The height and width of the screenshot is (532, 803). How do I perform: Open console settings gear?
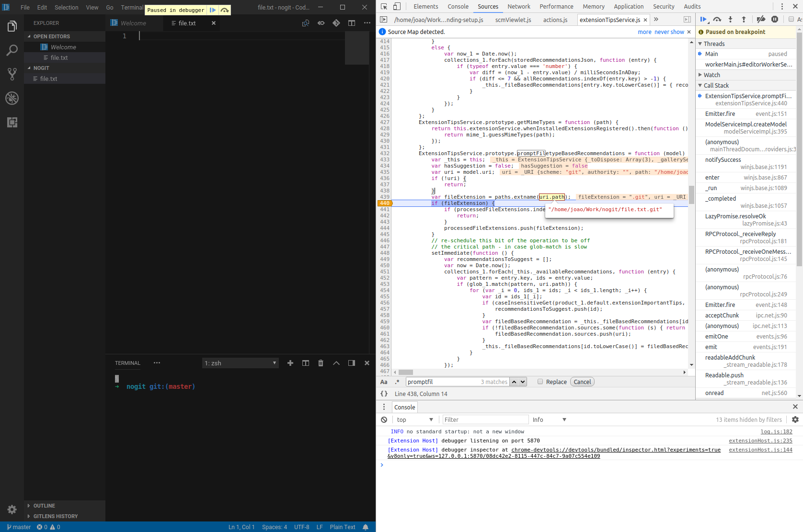(795, 419)
